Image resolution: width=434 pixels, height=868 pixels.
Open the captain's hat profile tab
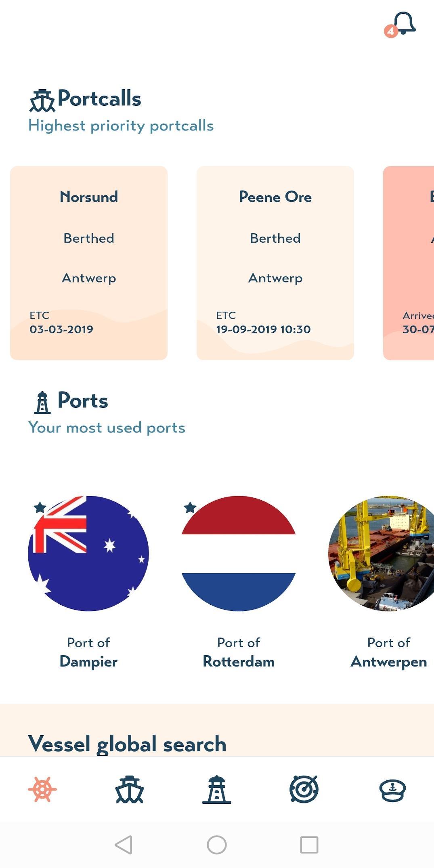(x=392, y=789)
